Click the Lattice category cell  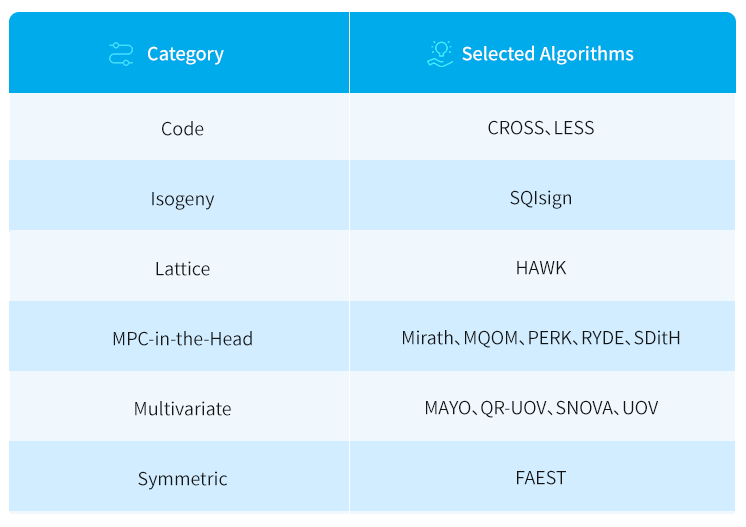coord(179,266)
